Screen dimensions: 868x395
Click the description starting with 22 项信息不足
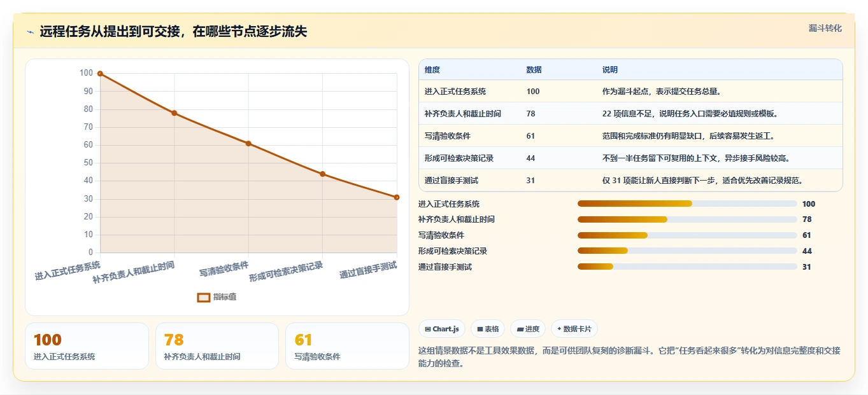pyautogui.click(x=690, y=114)
